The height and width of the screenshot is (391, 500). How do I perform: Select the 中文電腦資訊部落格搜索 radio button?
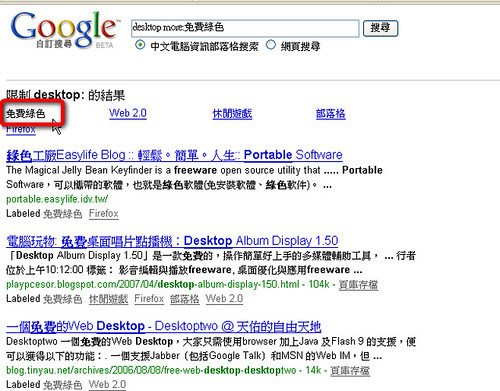[x=140, y=45]
